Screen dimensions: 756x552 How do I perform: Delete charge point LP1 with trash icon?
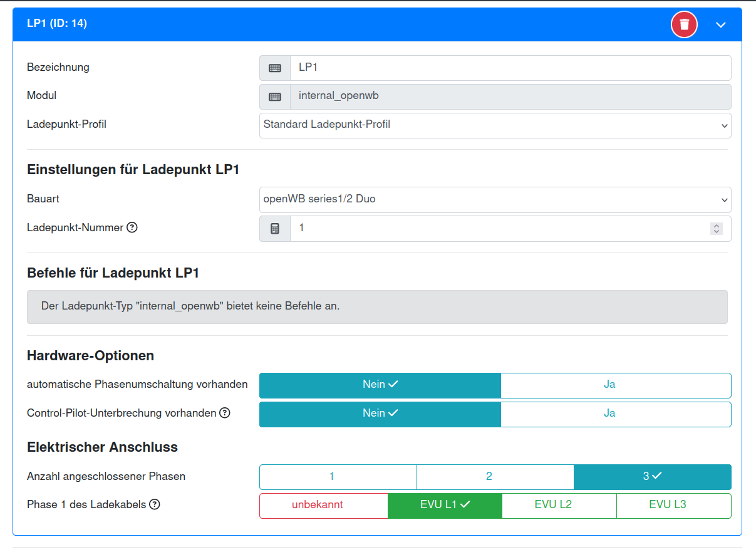click(684, 24)
